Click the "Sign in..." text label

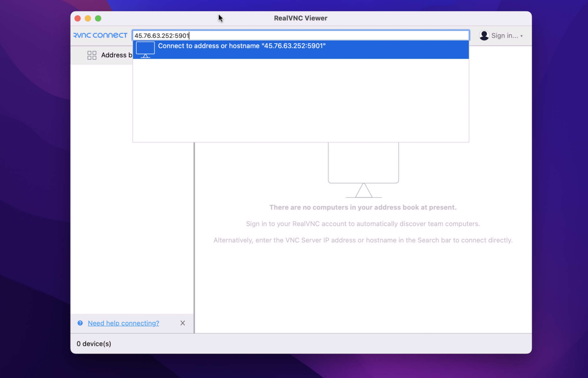click(505, 36)
